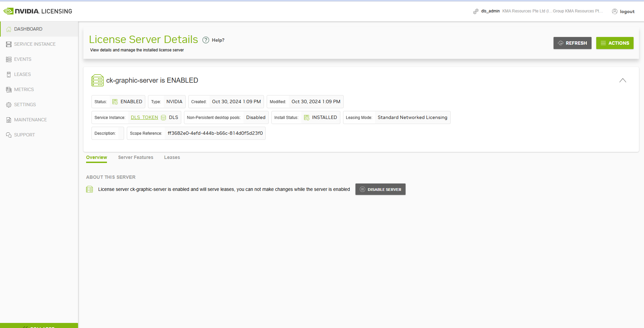The width and height of the screenshot is (644, 328).
Task: Open Leases in the sidebar
Action: tap(39, 74)
